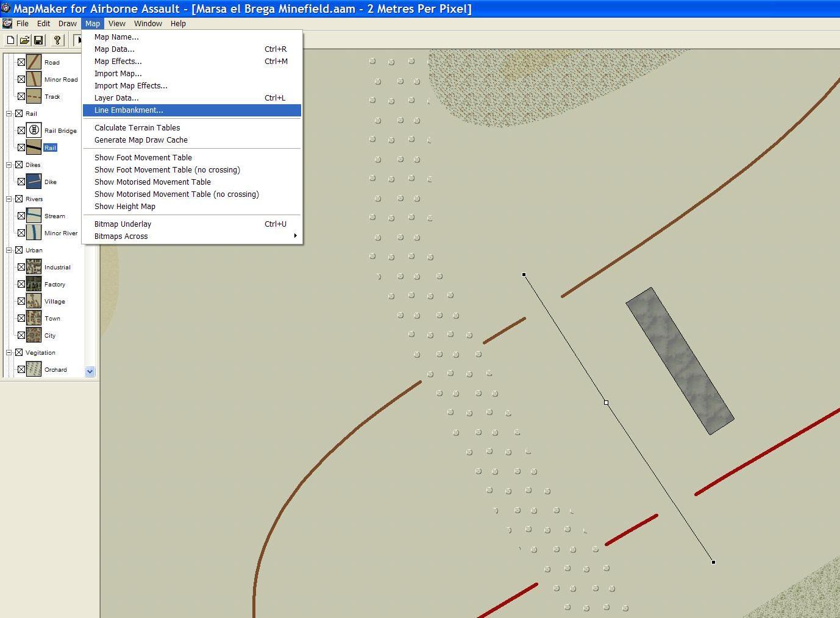840x618 pixels.
Task: Select the City terrain thumbnail icon
Action: coord(34,335)
